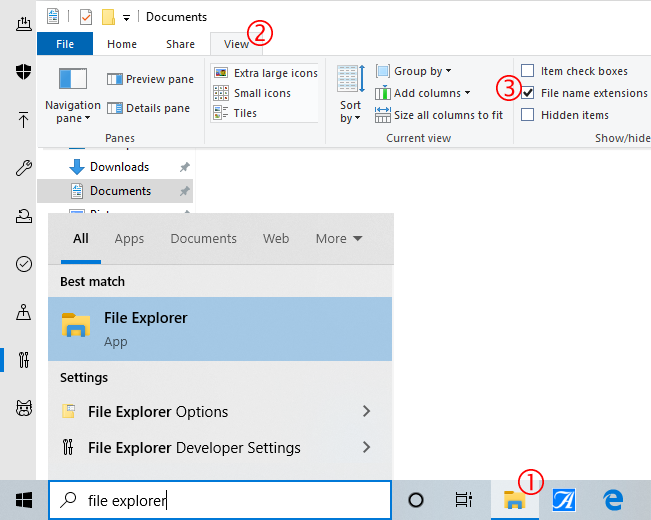Open the Add columns dropdown
The image size is (651, 520).
[x=423, y=93]
